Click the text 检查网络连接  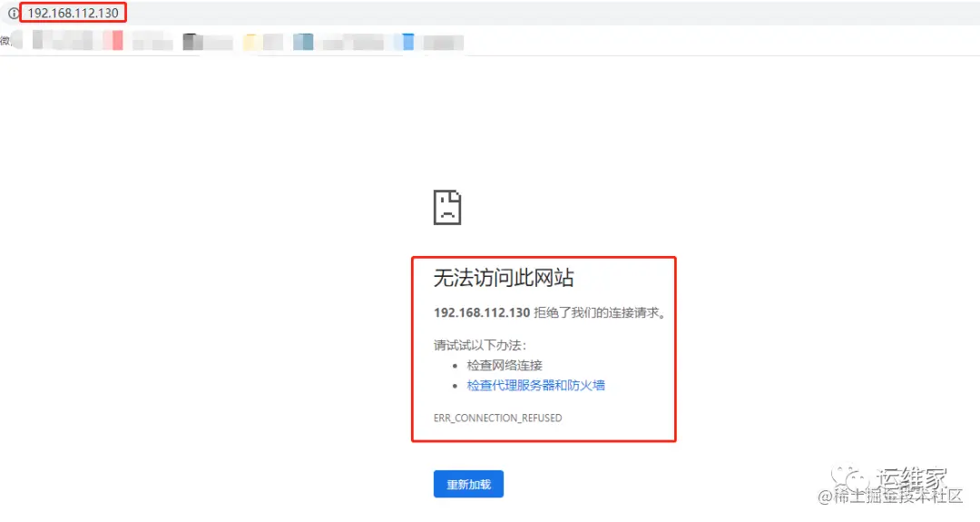pyautogui.click(x=505, y=365)
